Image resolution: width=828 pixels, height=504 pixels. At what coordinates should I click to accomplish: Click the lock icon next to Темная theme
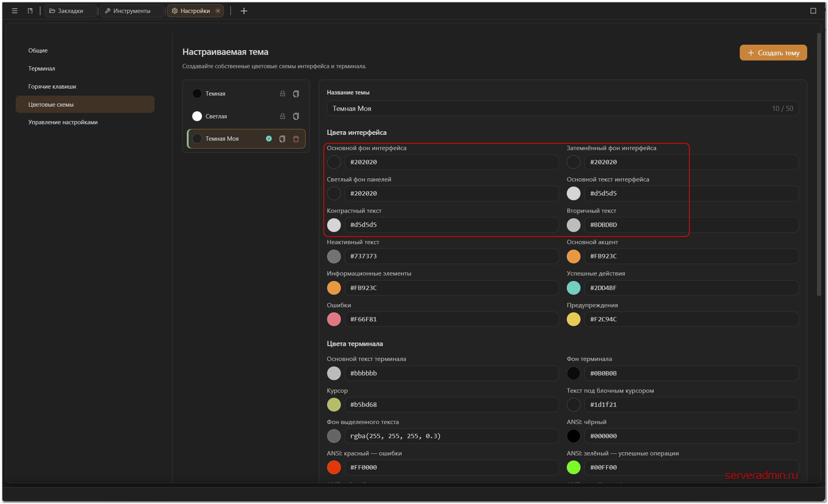pyautogui.click(x=282, y=94)
